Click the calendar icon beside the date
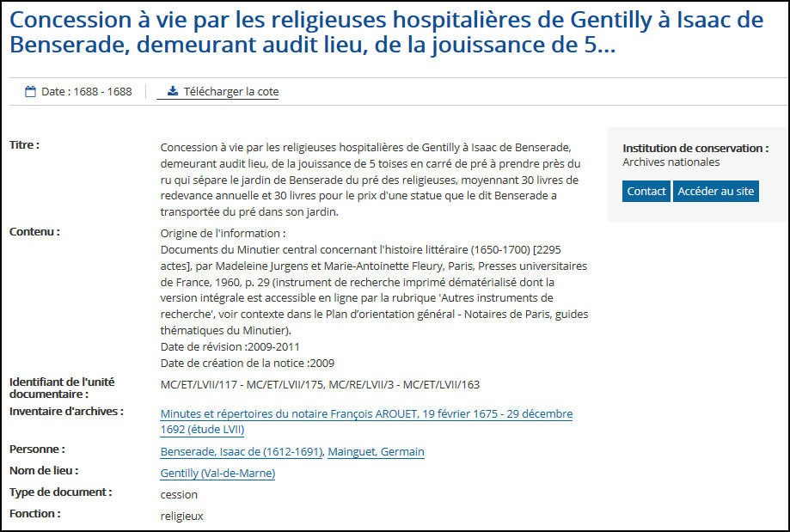 coord(31,92)
